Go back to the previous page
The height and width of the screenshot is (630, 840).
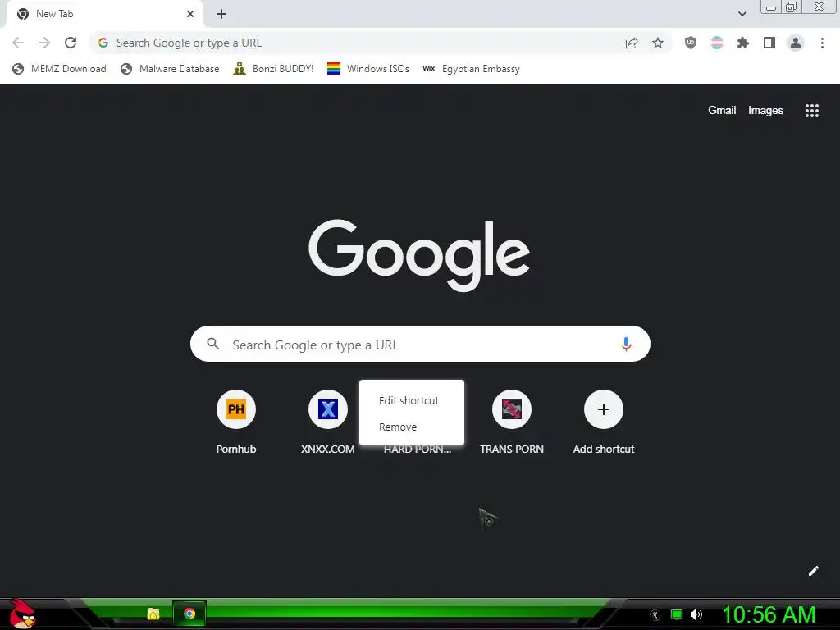18,43
